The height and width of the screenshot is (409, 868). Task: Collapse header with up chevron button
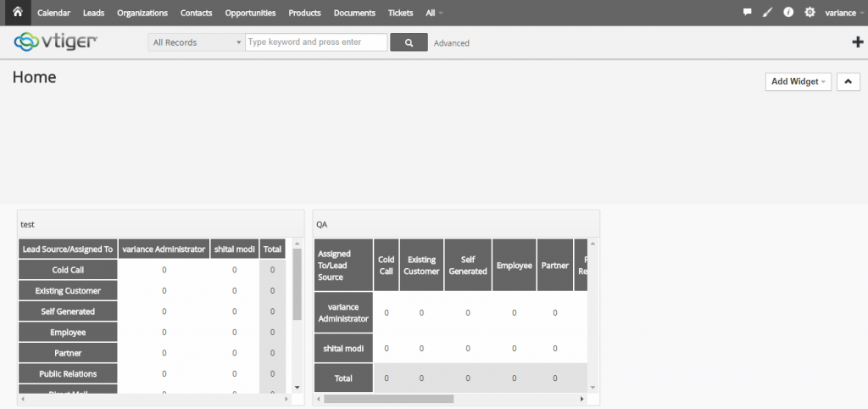click(x=848, y=81)
